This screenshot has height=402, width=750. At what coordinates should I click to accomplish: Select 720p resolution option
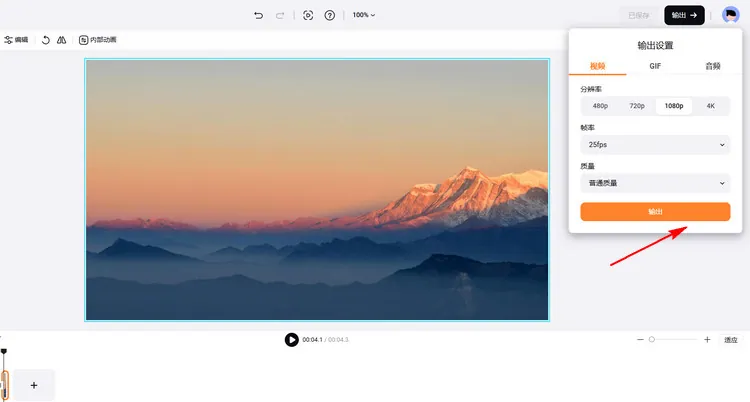(637, 105)
